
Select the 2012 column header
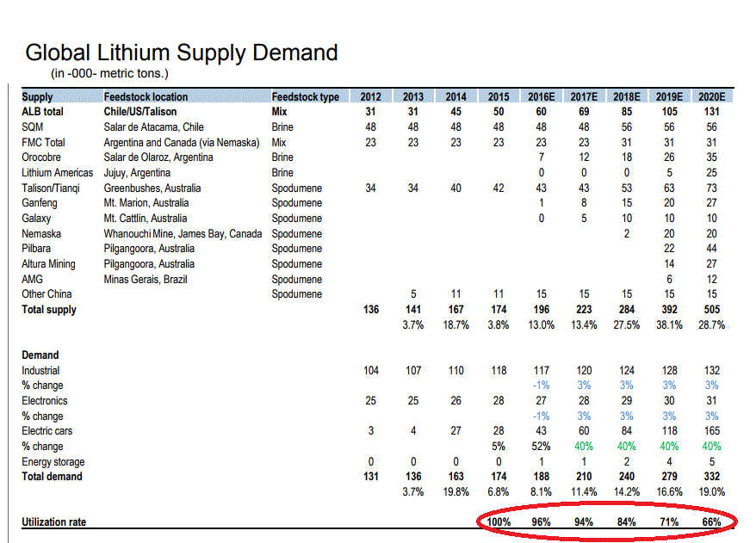[371, 97]
